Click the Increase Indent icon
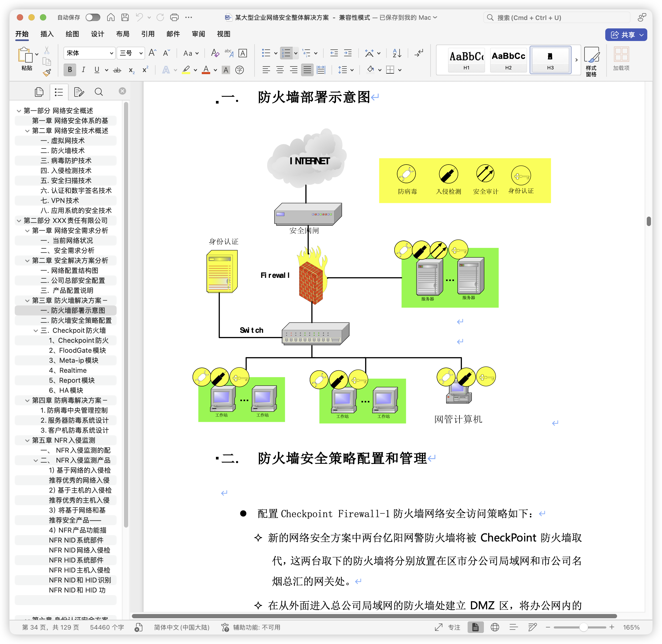 (x=348, y=53)
